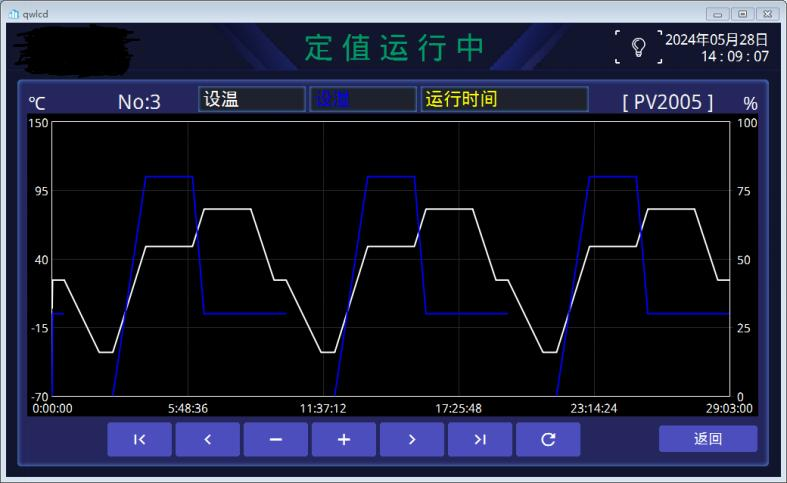Skip to the last chart page
Image resolution: width=787 pixels, height=483 pixels.
(x=479, y=439)
